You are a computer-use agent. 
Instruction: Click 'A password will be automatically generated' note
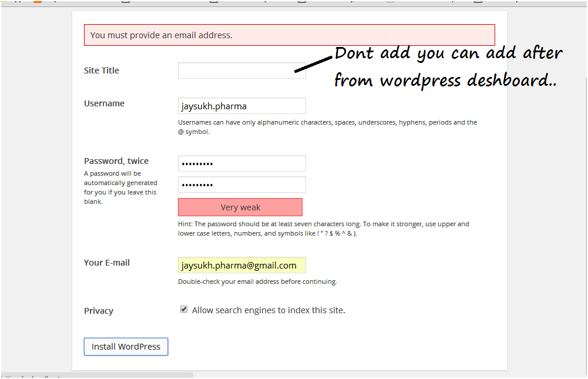click(x=120, y=187)
